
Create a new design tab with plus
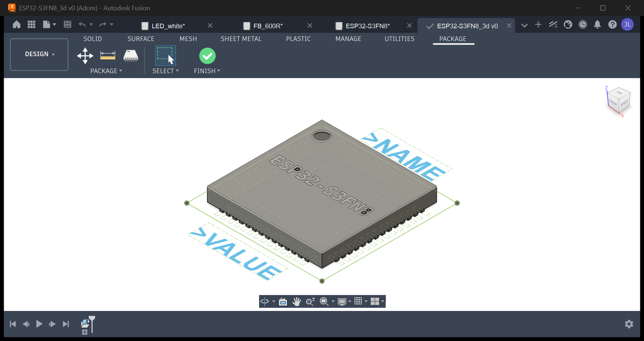click(x=538, y=25)
